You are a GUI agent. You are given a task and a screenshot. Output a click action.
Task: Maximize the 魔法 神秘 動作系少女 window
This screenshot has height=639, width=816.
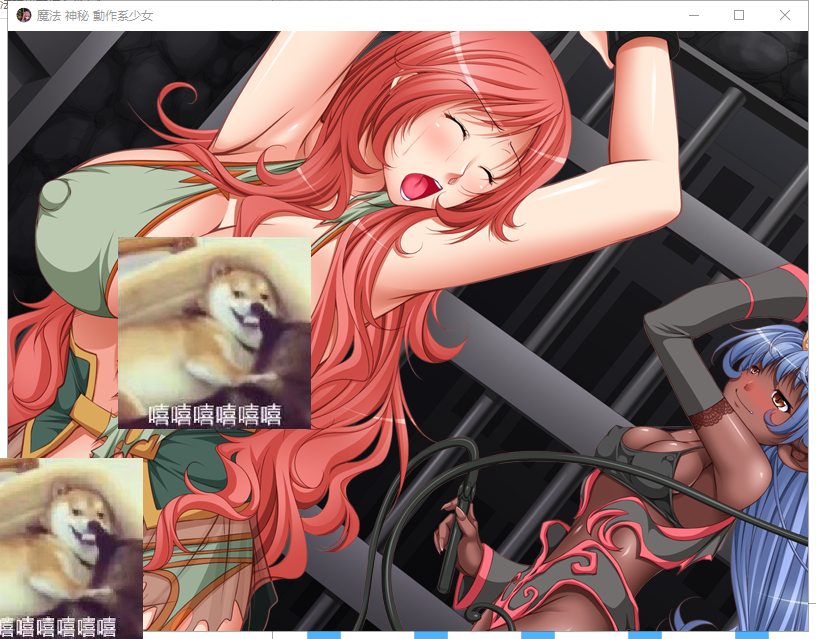[x=739, y=16]
